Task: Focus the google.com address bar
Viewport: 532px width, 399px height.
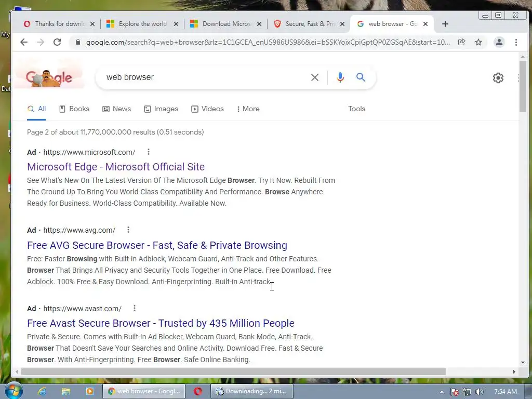Action: (268, 42)
